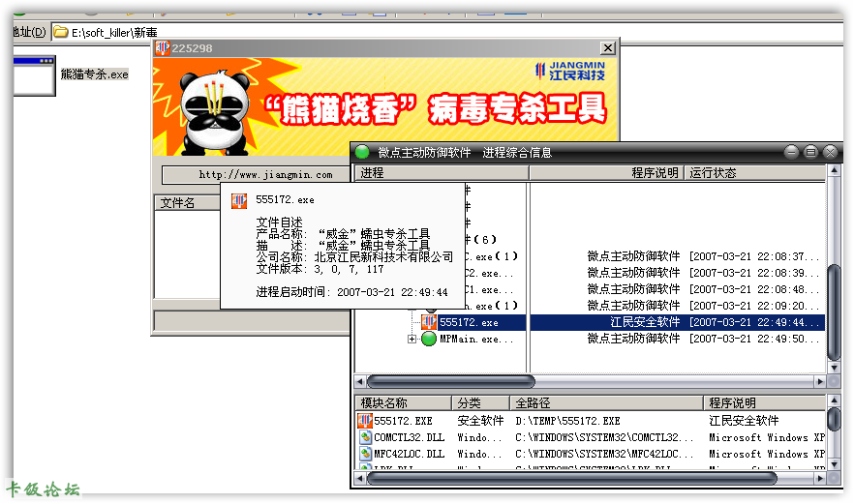
Task: Sort by the 分类 column header
Action: point(480,403)
